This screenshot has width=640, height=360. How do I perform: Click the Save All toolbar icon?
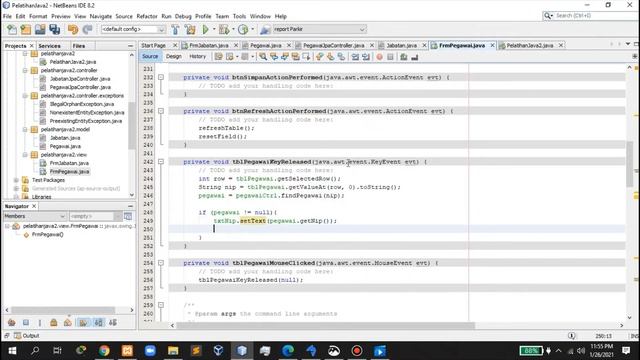pos(55,29)
